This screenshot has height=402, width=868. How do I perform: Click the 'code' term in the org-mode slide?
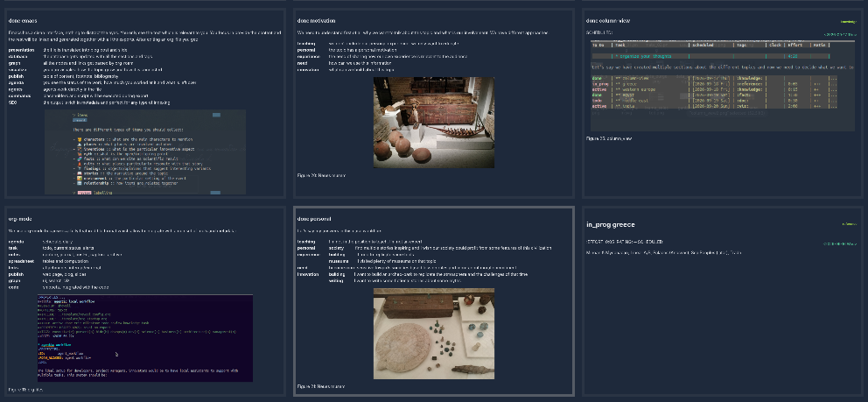pos(13,287)
